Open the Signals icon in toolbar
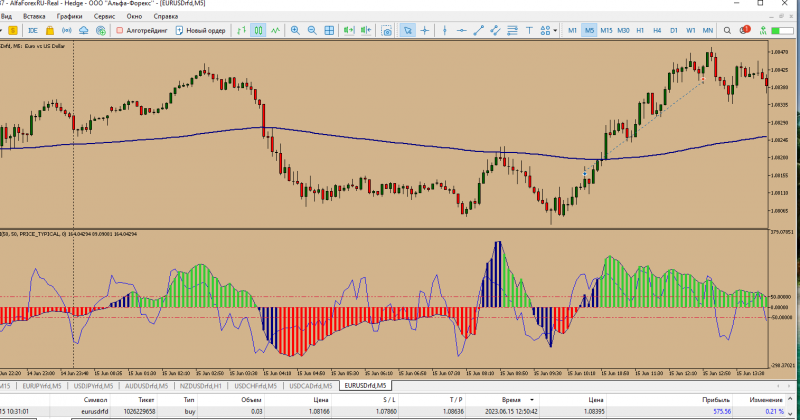Screen dimensions: 800x420 pos(67,31)
